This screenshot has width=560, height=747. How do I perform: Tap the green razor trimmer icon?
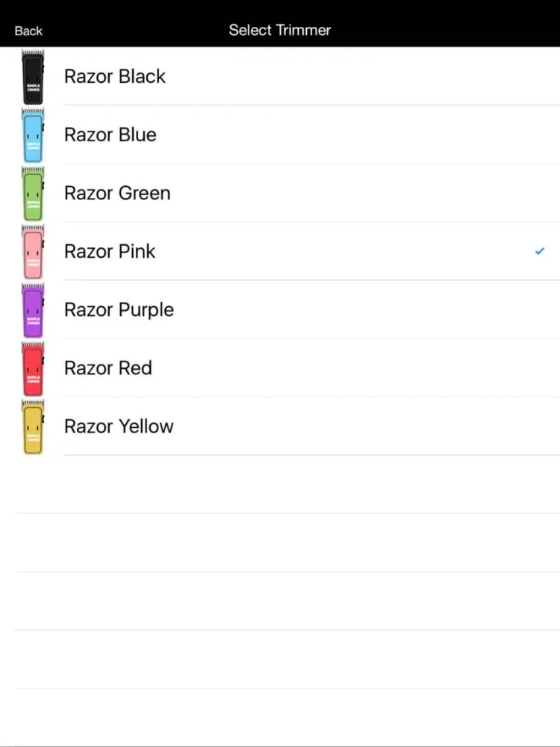tap(33, 193)
